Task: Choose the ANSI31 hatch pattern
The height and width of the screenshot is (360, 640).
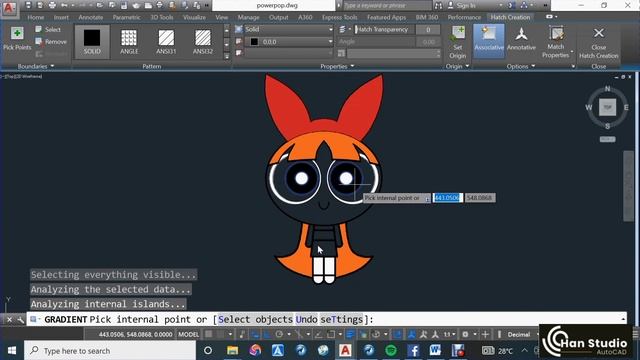Action: pyautogui.click(x=166, y=42)
